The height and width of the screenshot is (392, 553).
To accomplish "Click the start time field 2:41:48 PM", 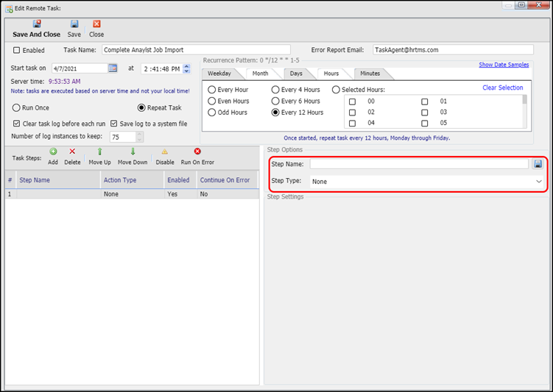I will coord(162,68).
